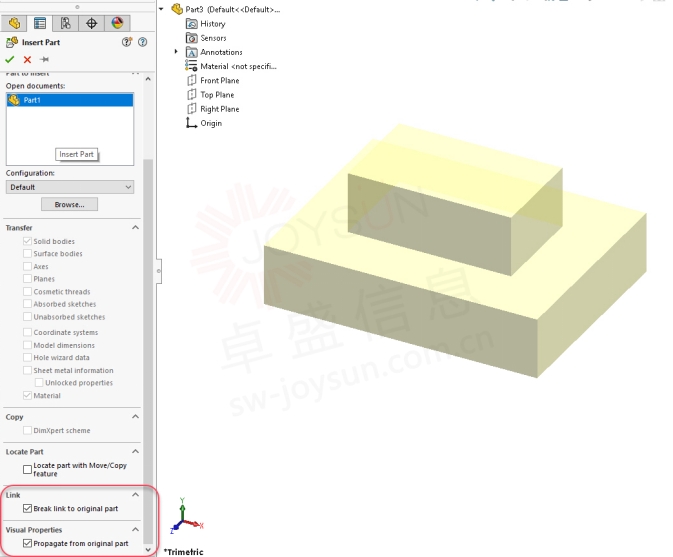
Task: Click the Sensors tree label
Action: pyautogui.click(x=213, y=38)
